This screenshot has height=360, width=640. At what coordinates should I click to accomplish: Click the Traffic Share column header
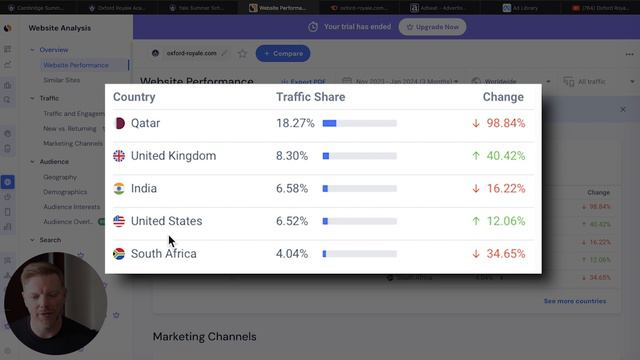pos(311,97)
